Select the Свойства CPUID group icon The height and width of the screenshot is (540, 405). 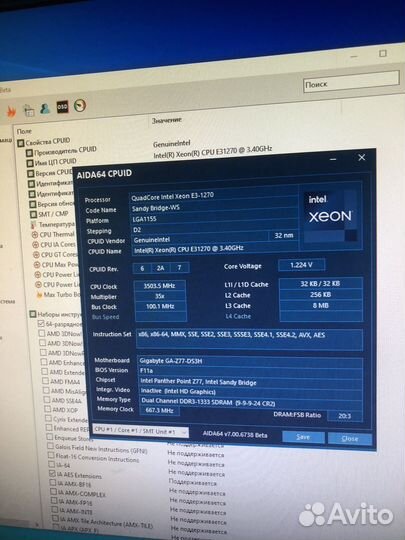pyautogui.click(x=21, y=143)
